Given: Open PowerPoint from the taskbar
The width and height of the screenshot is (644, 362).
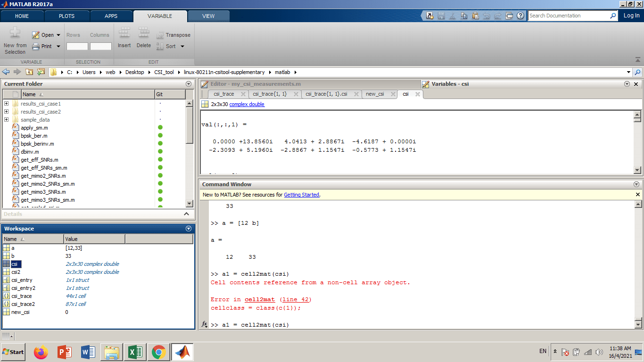Looking at the screenshot, I should [x=64, y=352].
